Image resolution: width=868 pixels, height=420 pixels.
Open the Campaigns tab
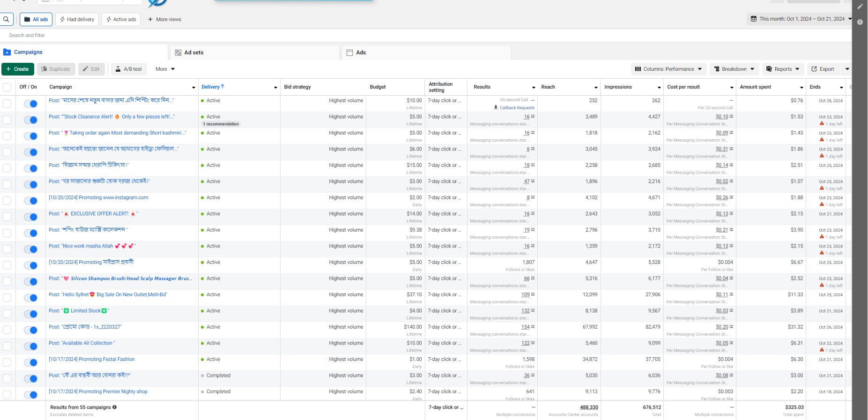click(x=84, y=52)
